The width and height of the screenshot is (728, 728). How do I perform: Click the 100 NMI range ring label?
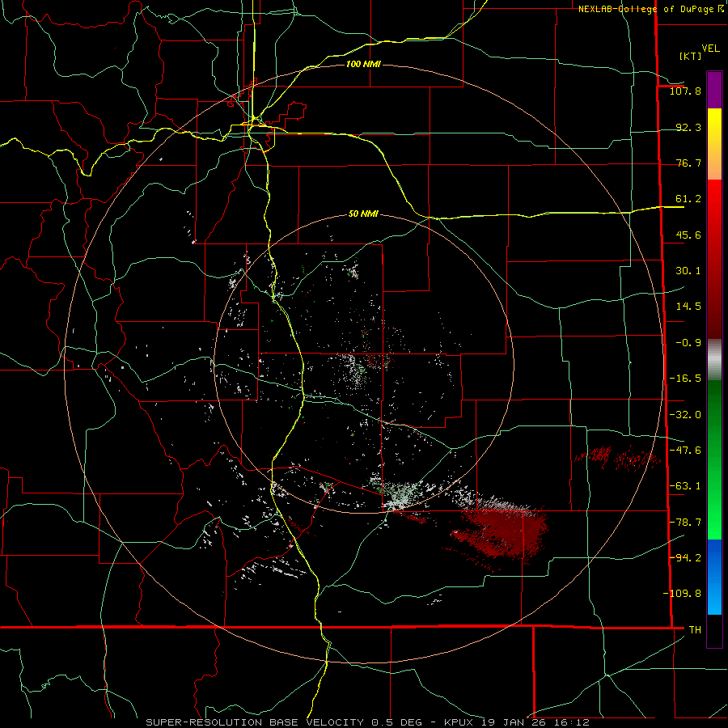point(363,64)
